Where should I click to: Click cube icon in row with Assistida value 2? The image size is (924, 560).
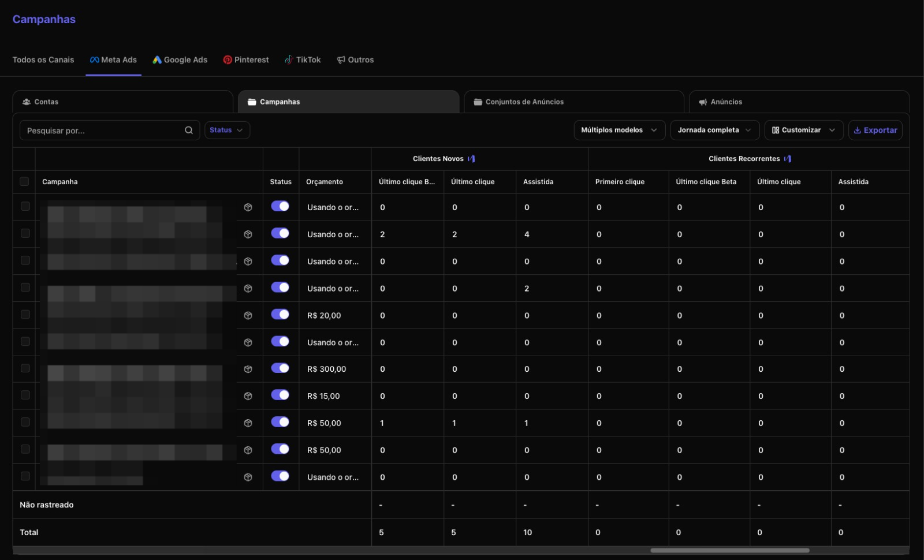[x=248, y=289]
